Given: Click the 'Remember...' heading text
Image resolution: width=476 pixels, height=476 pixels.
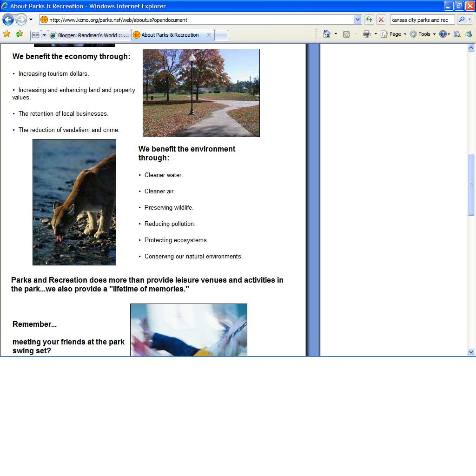Looking at the screenshot, I should [x=34, y=324].
